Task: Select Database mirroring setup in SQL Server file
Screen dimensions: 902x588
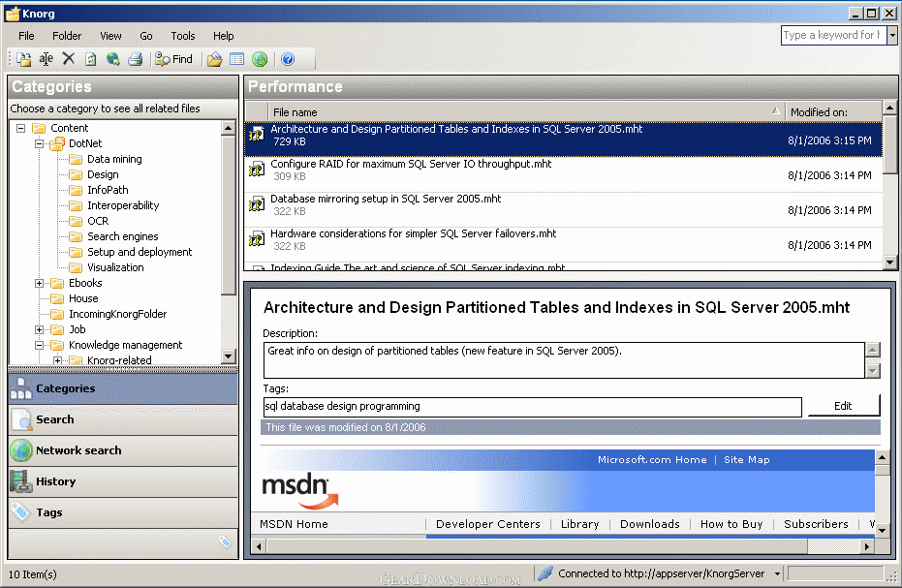Action: [x=563, y=209]
